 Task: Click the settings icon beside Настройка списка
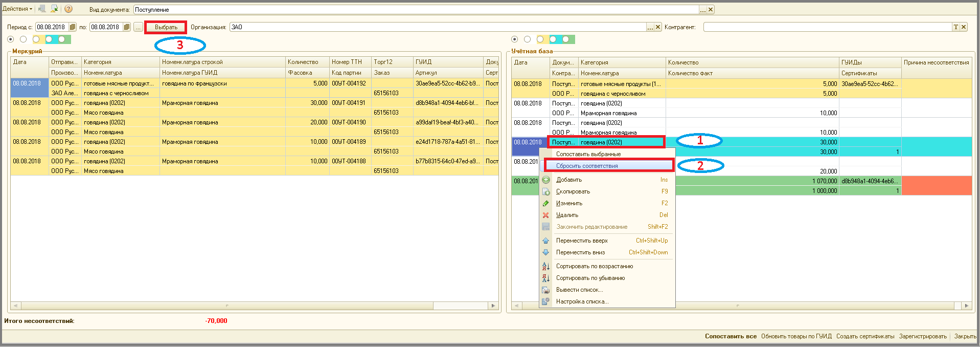point(546,301)
